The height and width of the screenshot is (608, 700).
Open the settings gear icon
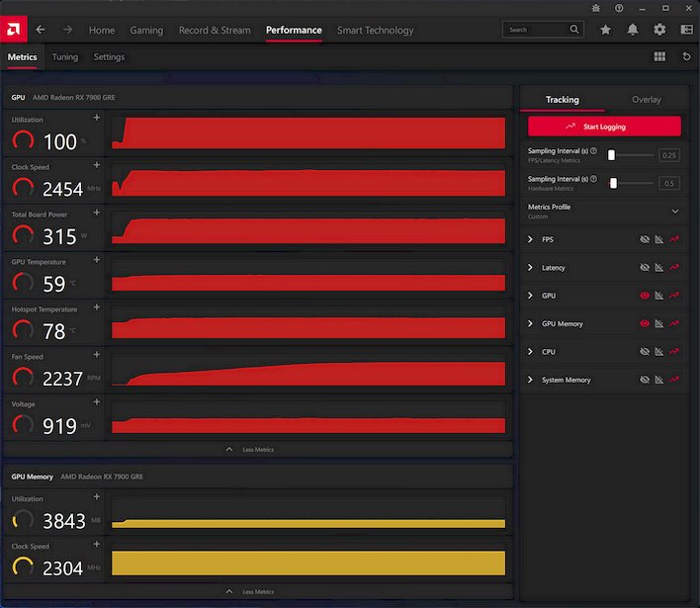(659, 30)
